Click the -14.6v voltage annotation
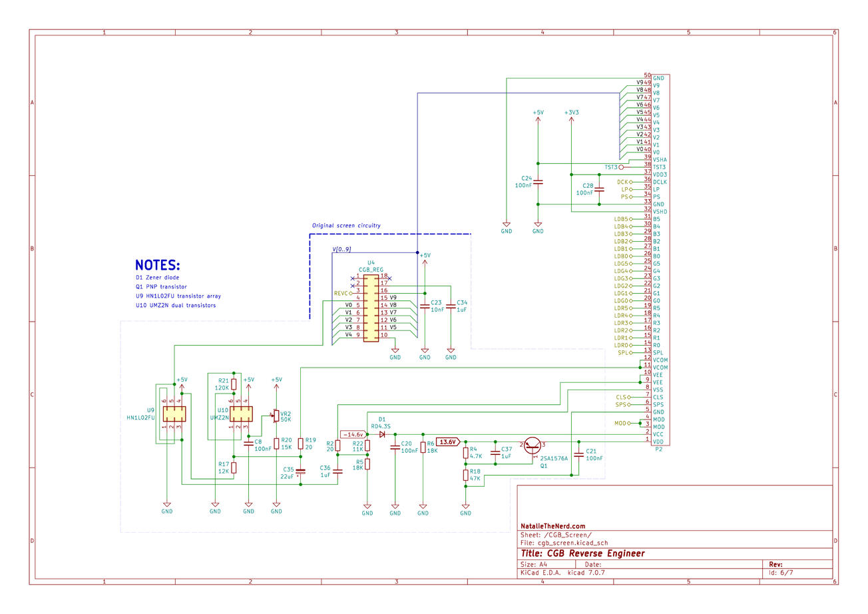 click(x=352, y=434)
